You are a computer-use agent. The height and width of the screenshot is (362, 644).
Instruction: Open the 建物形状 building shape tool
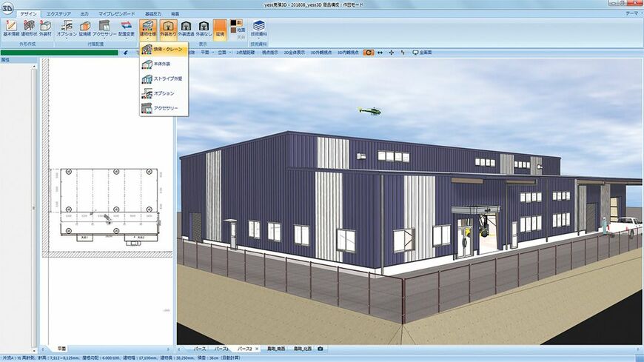pos(29,28)
